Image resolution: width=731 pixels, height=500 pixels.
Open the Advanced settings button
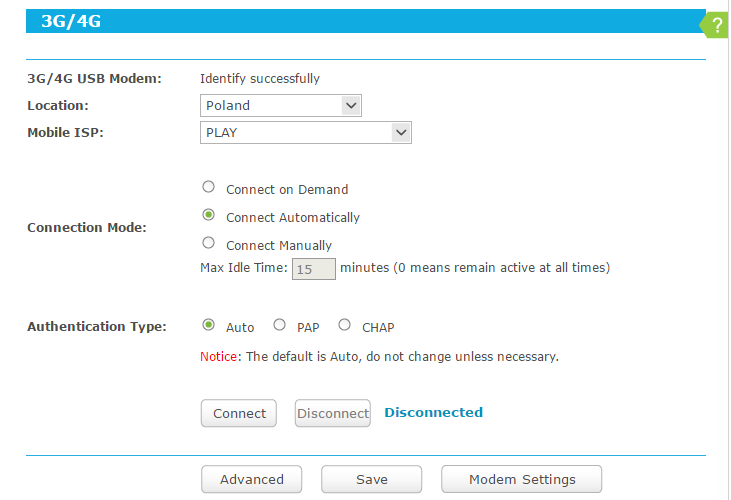[x=252, y=480]
